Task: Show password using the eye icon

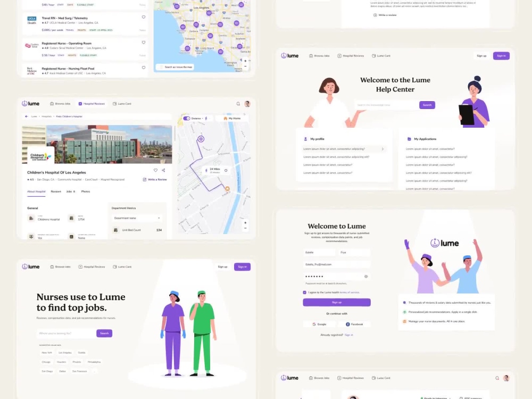Action: pyautogui.click(x=366, y=277)
